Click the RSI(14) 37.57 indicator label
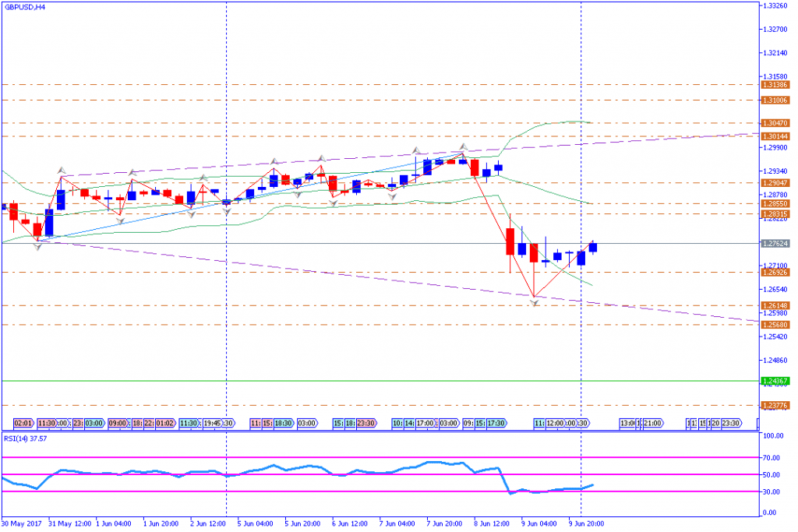 click(26, 439)
